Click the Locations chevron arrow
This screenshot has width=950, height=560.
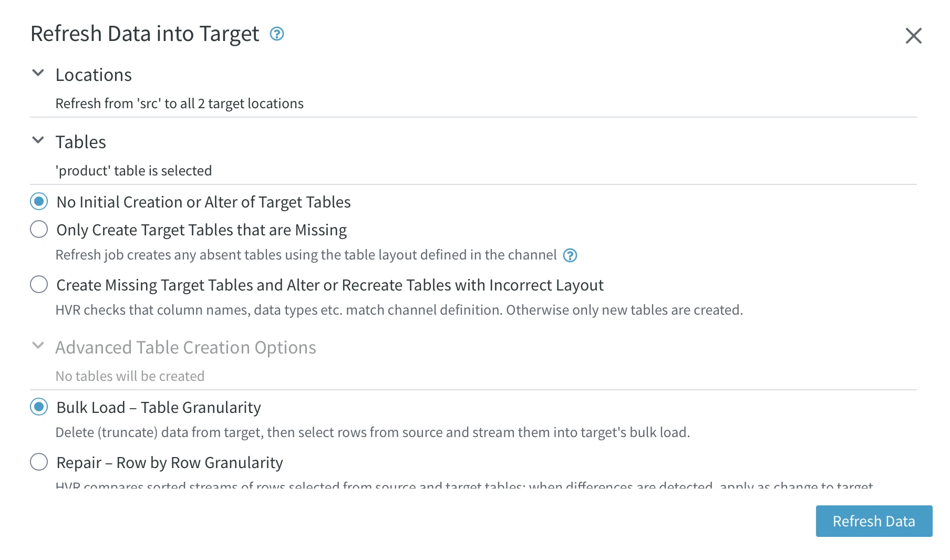tap(38, 73)
